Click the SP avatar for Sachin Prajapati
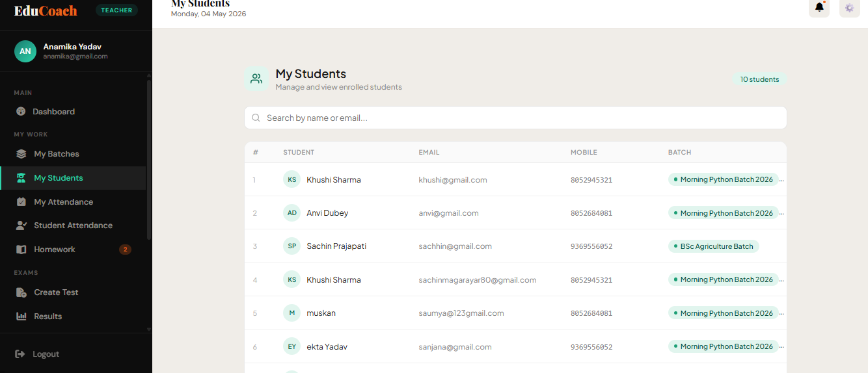Image resolution: width=868 pixels, height=373 pixels. 292,246
